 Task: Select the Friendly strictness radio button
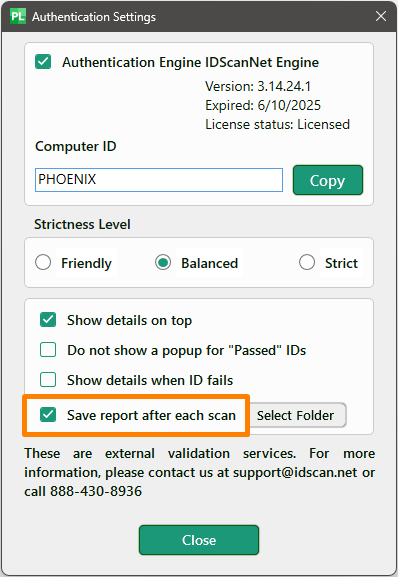[43, 263]
